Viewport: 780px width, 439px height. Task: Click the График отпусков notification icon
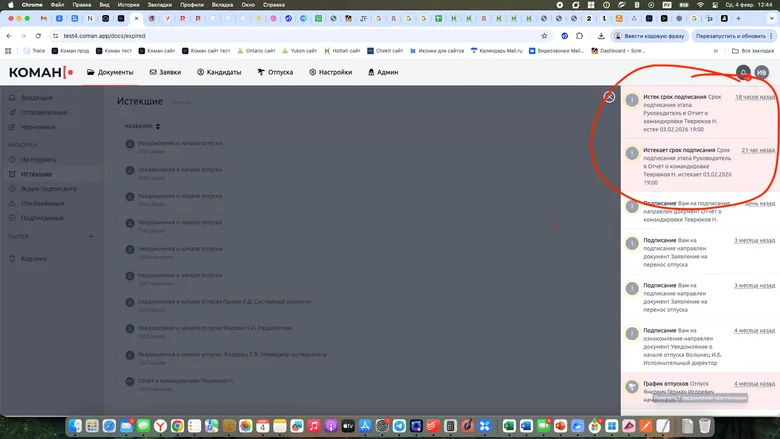(x=632, y=387)
